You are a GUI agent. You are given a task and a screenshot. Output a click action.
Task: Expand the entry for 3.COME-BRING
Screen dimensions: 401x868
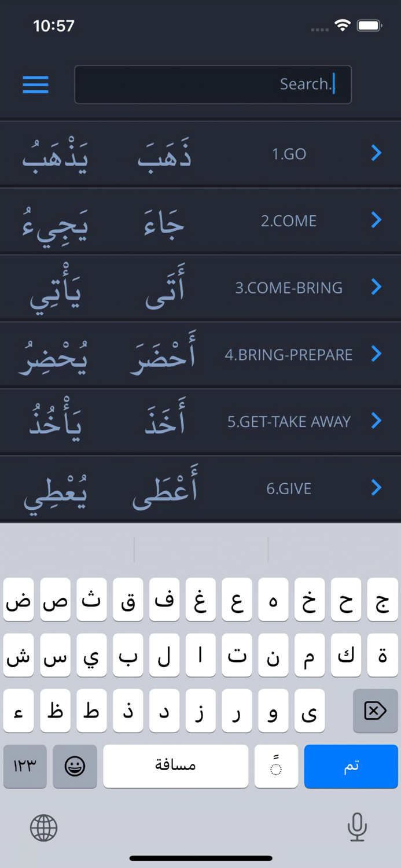(376, 287)
